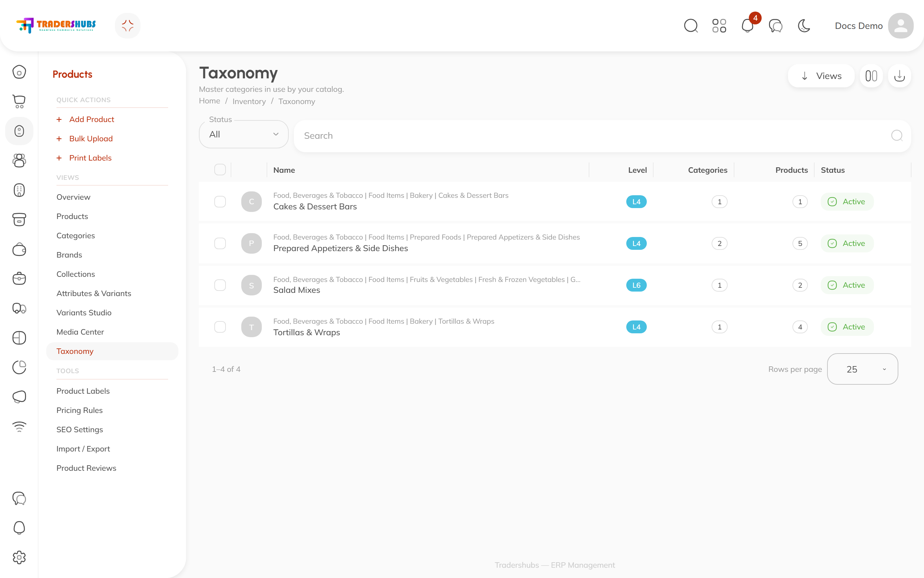The height and width of the screenshot is (578, 924).
Task: Click Active status of Tortillas & Wraps
Action: pyautogui.click(x=847, y=327)
